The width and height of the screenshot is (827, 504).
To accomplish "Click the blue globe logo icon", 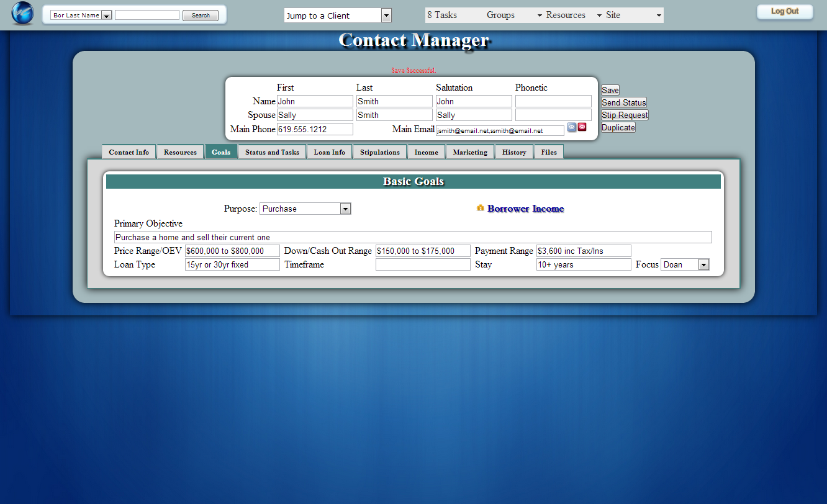I will point(22,14).
